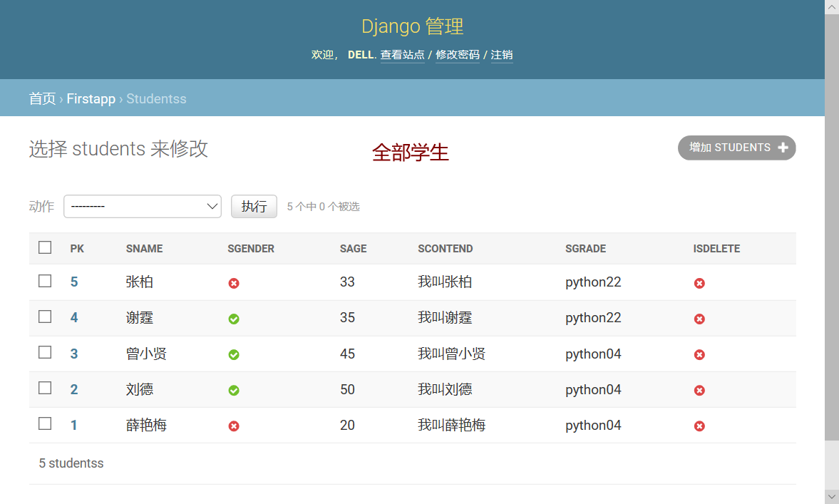Image resolution: width=839 pixels, height=504 pixels.
Task: Click the ISDELETE red icon in 曾小贤 row
Action: [699, 355]
